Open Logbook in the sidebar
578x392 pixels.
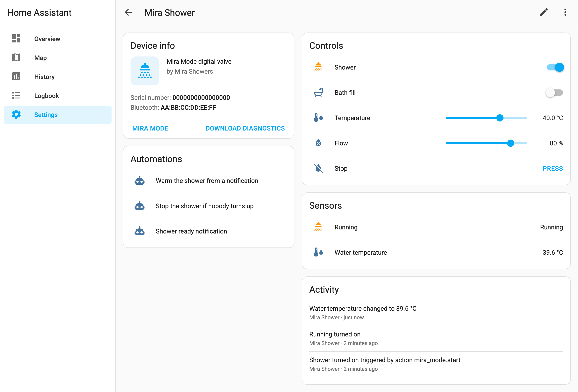click(57, 96)
